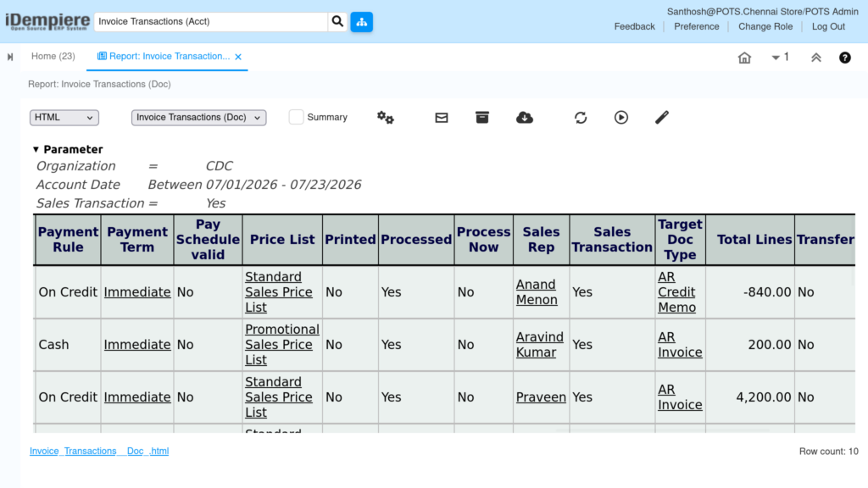Collapse the Parameter section triangle
Viewport: 868px width, 488px height.
coord(36,149)
